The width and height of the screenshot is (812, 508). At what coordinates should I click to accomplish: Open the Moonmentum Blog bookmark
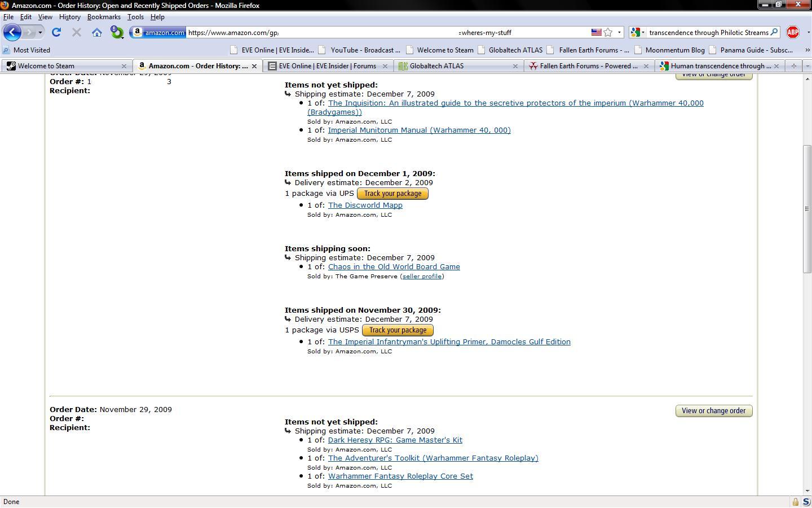click(x=669, y=50)
